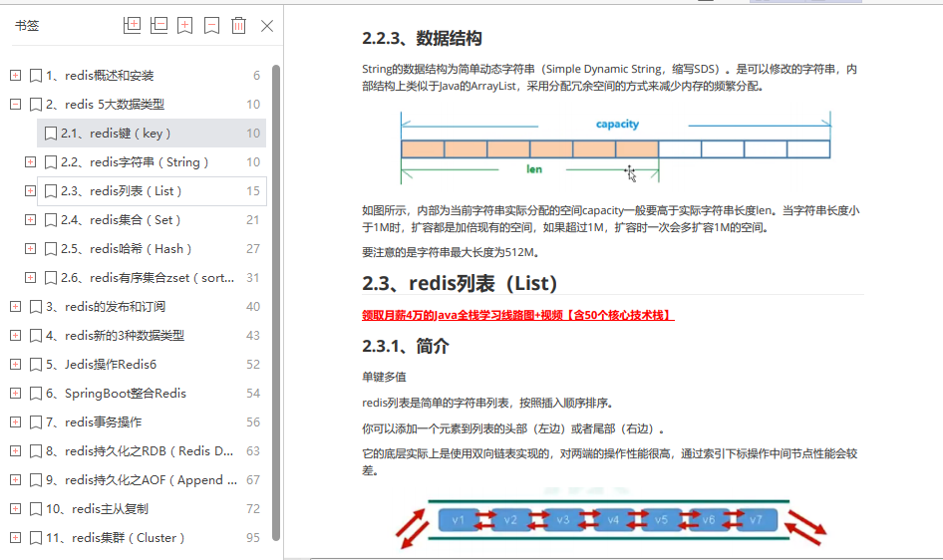
Task: Click the bookmarks panel vertical scrollbar
Action: 276,302
